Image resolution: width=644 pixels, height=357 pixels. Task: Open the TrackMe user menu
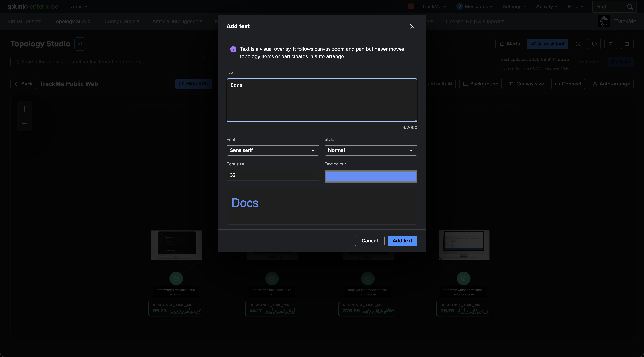434,7
